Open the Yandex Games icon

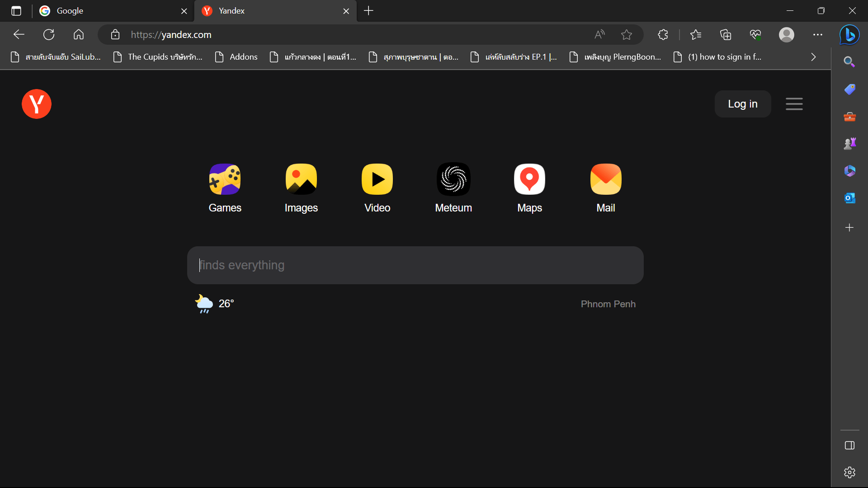(x=225, y=179)
